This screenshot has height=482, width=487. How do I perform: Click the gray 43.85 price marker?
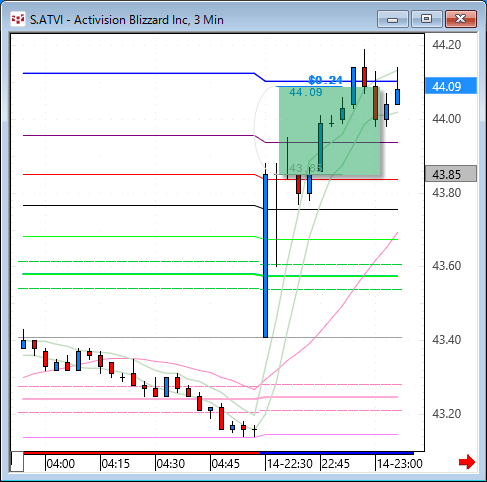(451, 174)
